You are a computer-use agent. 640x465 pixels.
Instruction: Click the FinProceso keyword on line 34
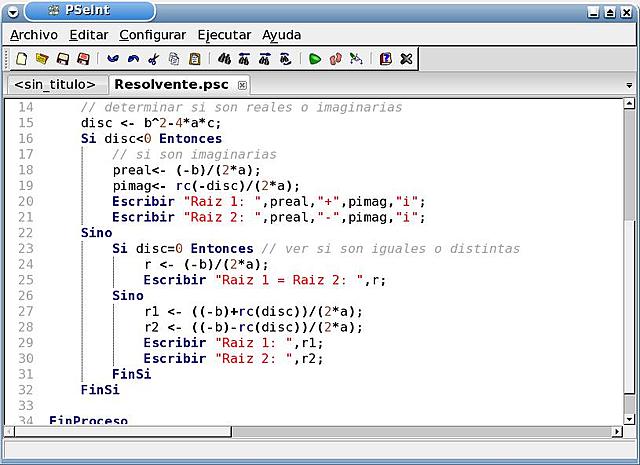coord(88,420)
